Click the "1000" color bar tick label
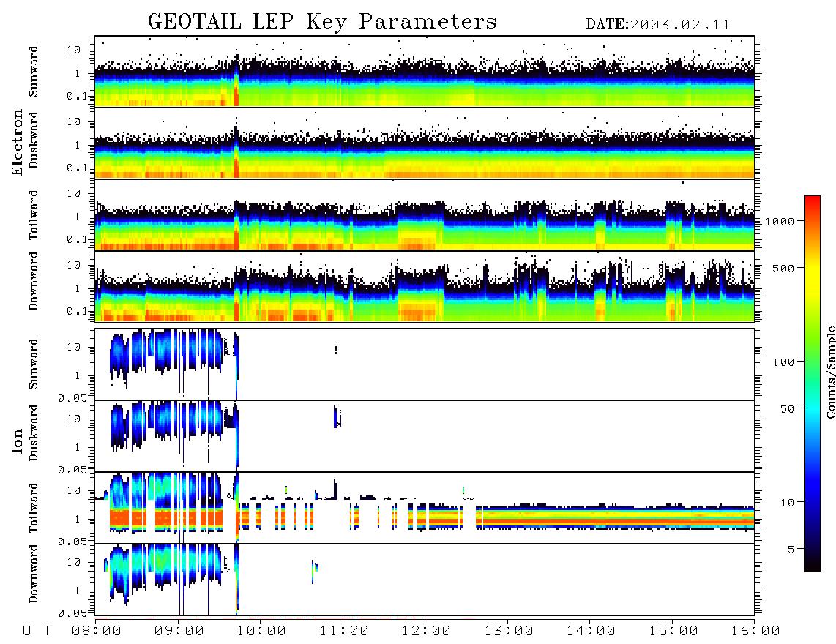Viewport: 836px width, 644px height. [x=780, y=221]
